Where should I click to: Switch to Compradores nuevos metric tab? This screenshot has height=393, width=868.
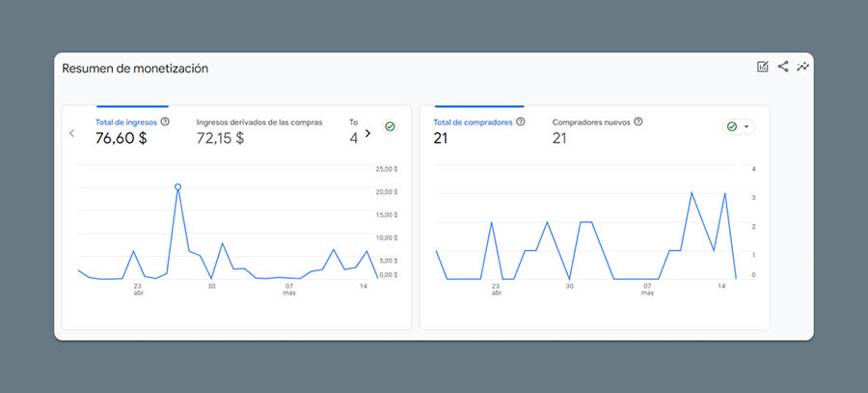591,123
